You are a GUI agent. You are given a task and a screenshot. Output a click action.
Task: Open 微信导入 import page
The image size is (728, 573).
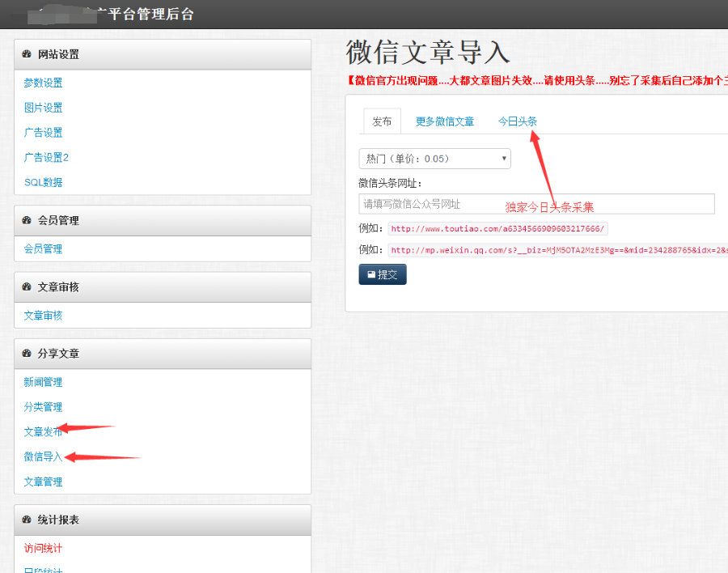coord(41,456)
